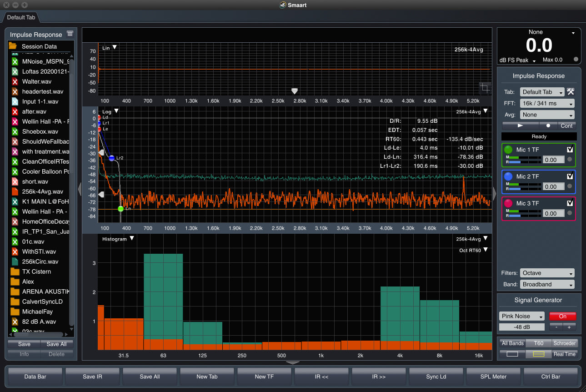This screenshot has width=586, height=392.
Task: Open the FFT size dropdown
Action: pyautogui.click(x=547, y=103)
